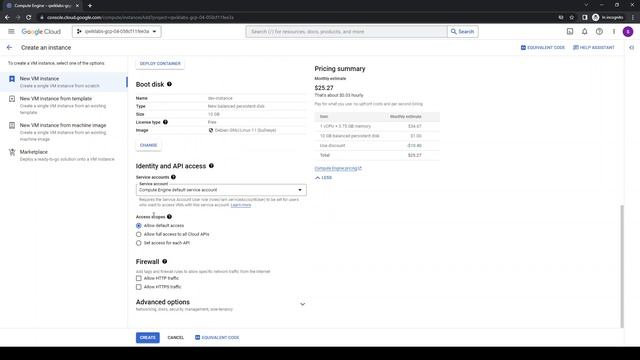Open the help question mark menu
Image resolution: width=640 pixels, height=360 pixels.
click(x=599, y=31)
